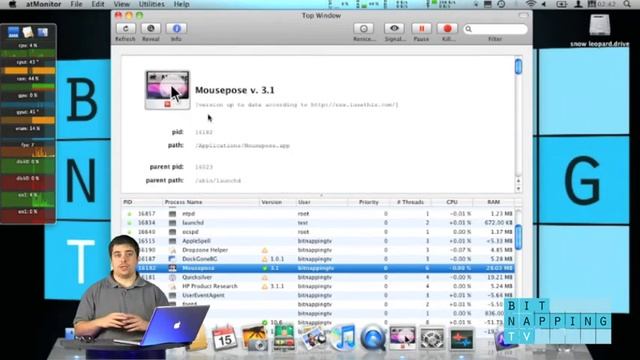Viewport: 640px width, 360px height.
Task: Open the Info toolbar button
Action: (x=176, y=29)
